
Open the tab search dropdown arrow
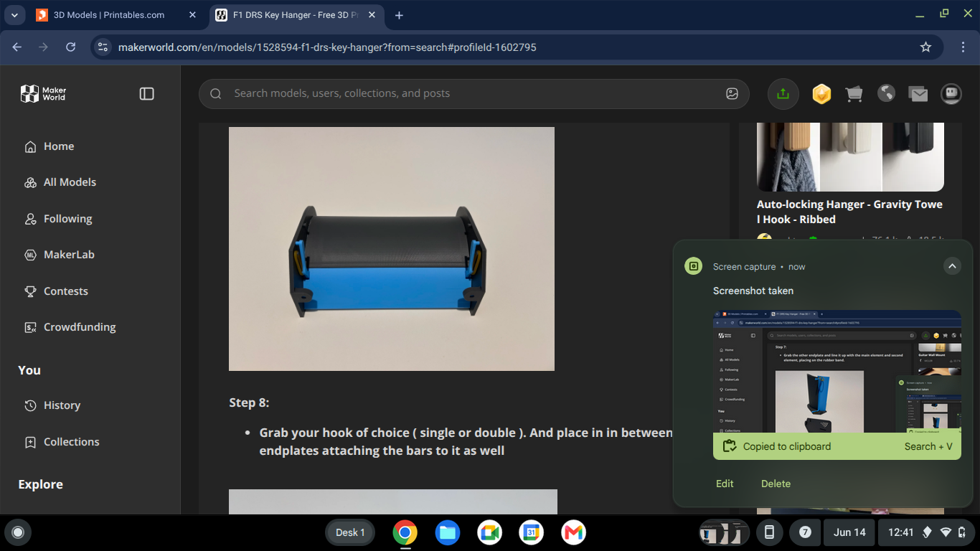pos(14,15)
